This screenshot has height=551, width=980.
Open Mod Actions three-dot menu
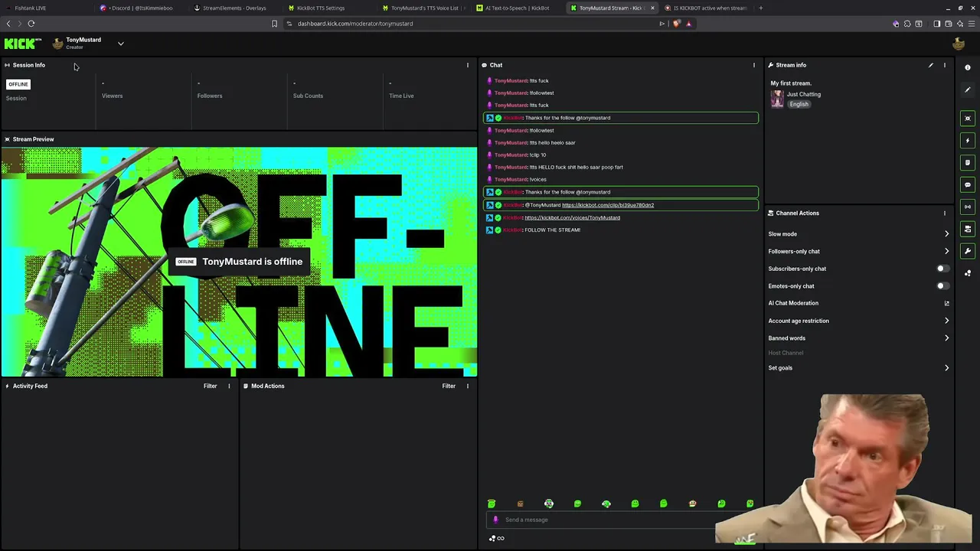tap(468, 386)
